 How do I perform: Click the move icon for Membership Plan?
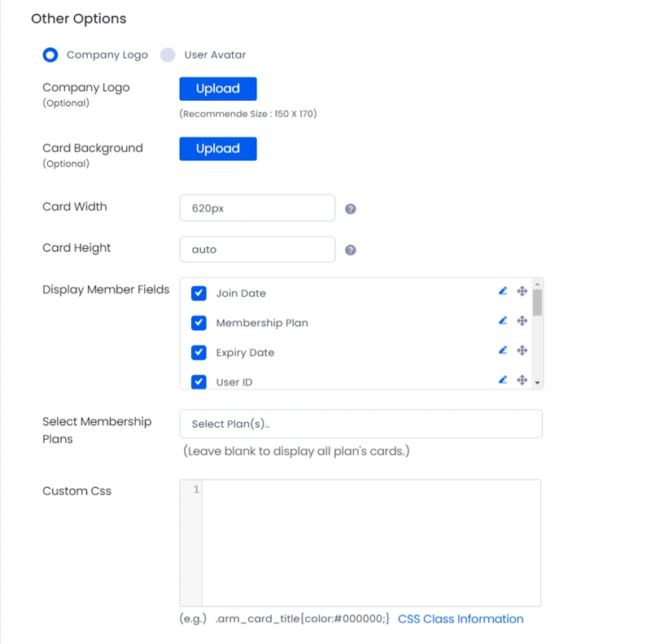pyautogui.click(x=522, y=320)
